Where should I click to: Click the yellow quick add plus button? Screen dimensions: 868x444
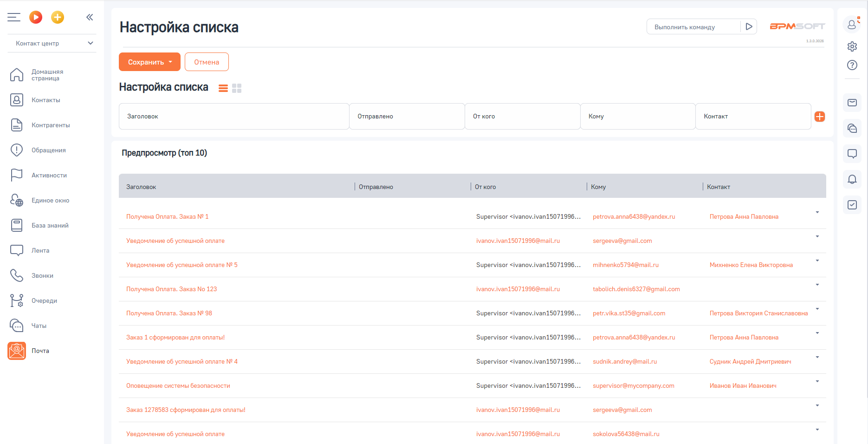(x=58, y=17)
